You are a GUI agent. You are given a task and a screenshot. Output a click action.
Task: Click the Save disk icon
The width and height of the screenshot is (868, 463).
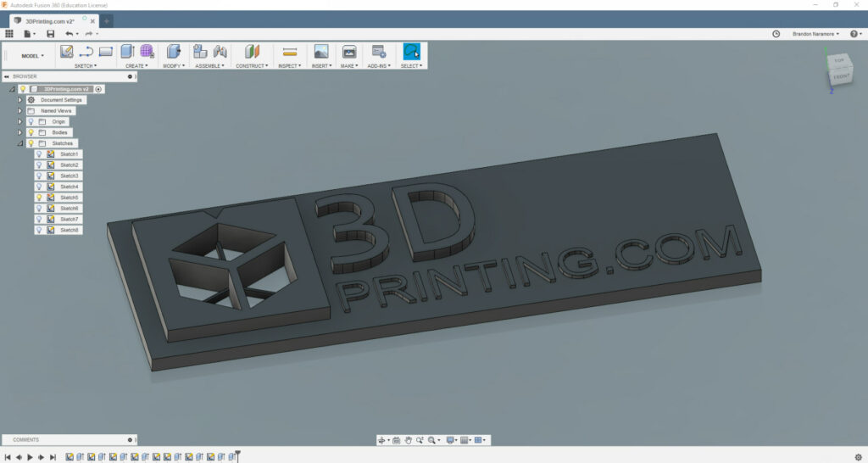click(x=50, y=34)
